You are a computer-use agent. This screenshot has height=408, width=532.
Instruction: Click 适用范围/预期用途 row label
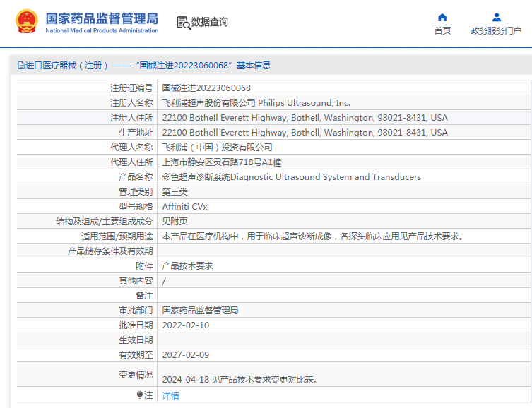[x=117, y=236]
